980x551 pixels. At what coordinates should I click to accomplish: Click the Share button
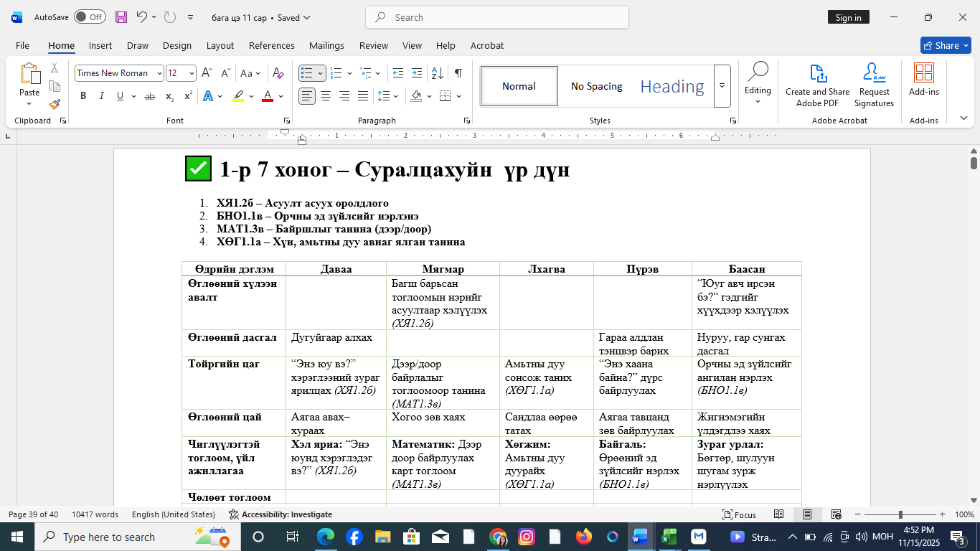[x=946, y=44]
